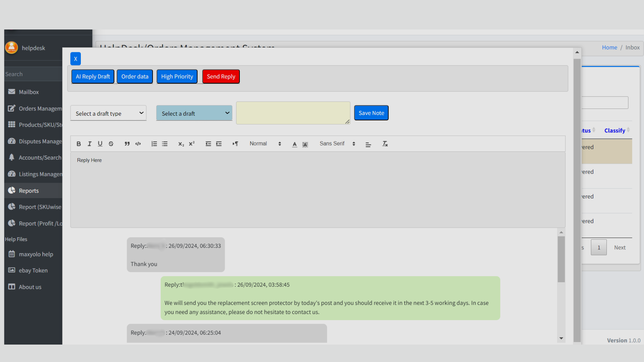Insert a blockquote

click(x=127, y=144)
